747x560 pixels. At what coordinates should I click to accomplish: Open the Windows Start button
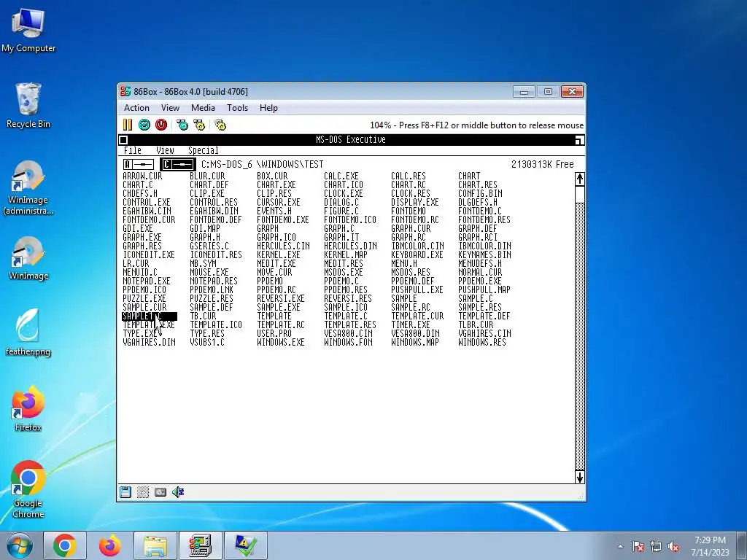click(x=20, y=545)
